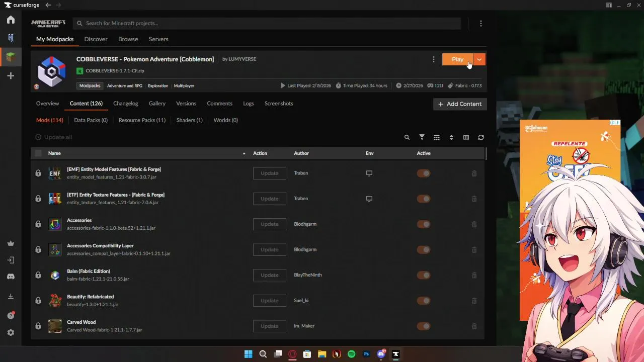Open column layout icon in mods toolbar
The height and width of the screenshot is (362, 644).
(466, 137)
